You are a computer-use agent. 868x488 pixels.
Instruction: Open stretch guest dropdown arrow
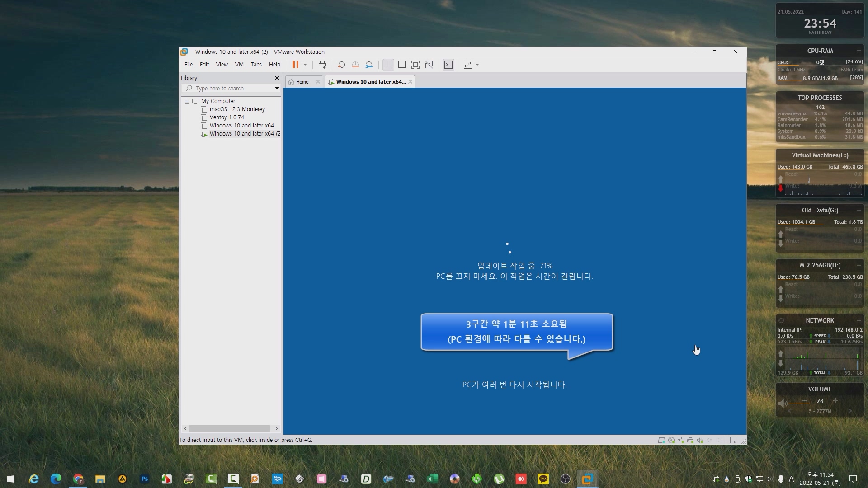(477, 65)
